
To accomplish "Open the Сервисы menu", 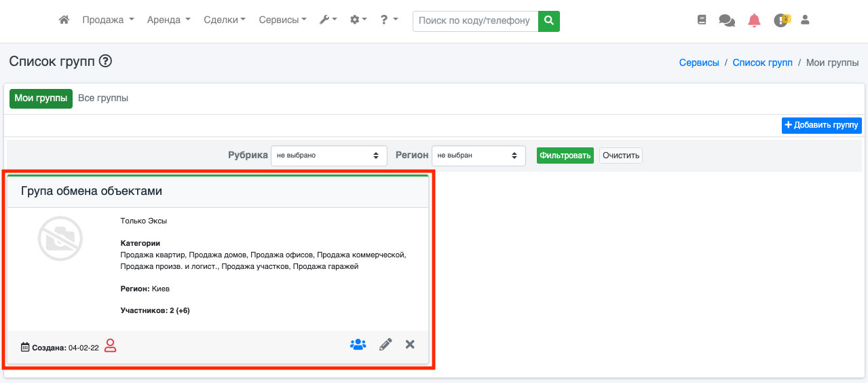I will click(x=282, y=20).
